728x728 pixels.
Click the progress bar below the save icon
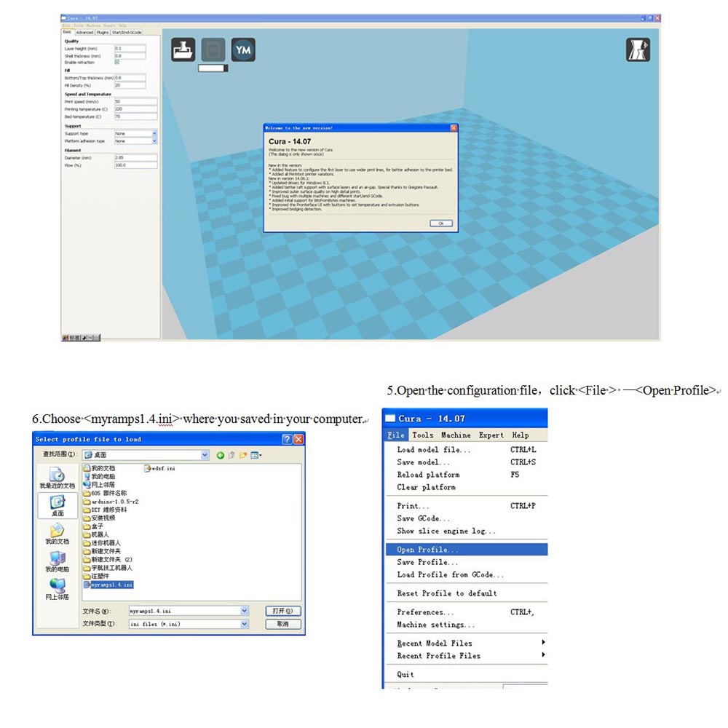tap(213, 68)
